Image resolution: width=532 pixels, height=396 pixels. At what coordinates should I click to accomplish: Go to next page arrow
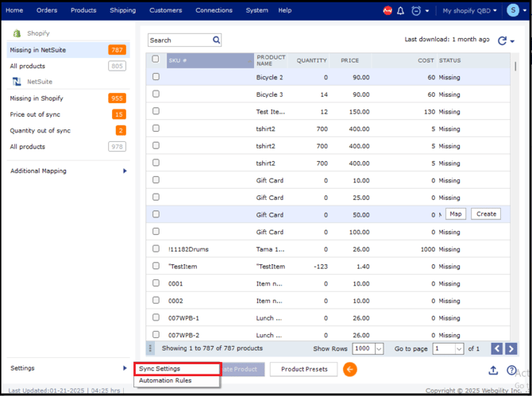[x=511, y=348]
